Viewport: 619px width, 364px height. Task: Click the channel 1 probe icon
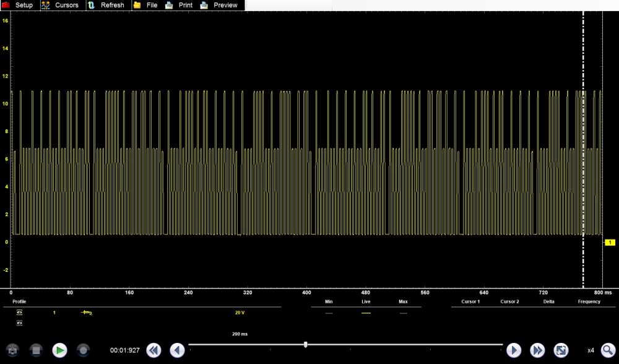click(87, 313)
